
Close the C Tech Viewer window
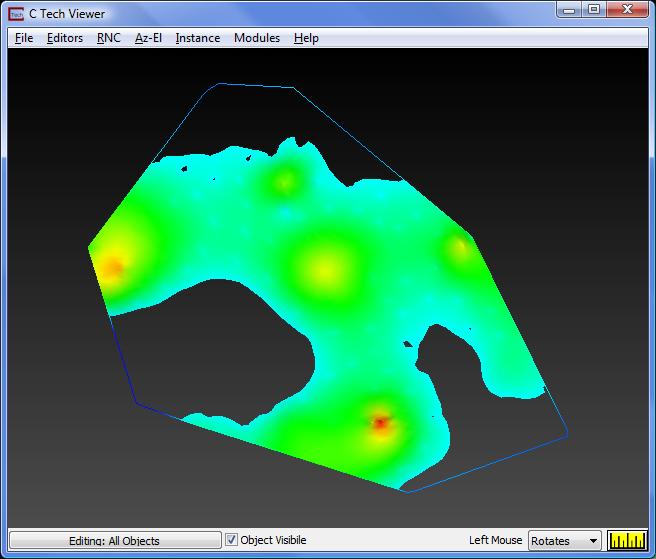click(x=627, y=10)
